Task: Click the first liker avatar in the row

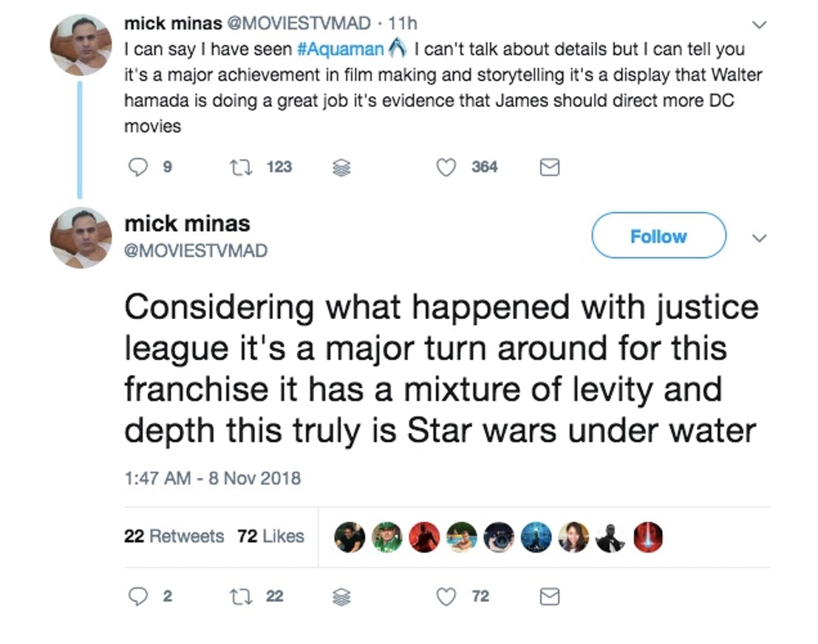Action: pyautogui.click(x=349, y=537)
